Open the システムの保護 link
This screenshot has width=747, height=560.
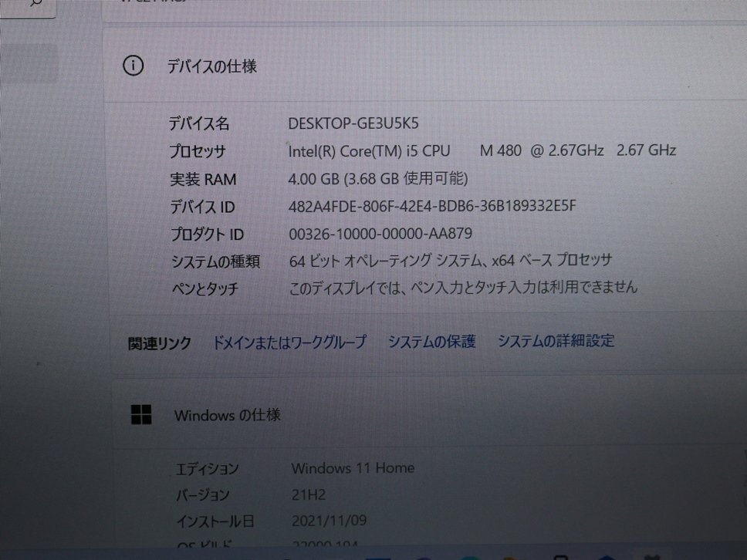(x=431, y=342)
